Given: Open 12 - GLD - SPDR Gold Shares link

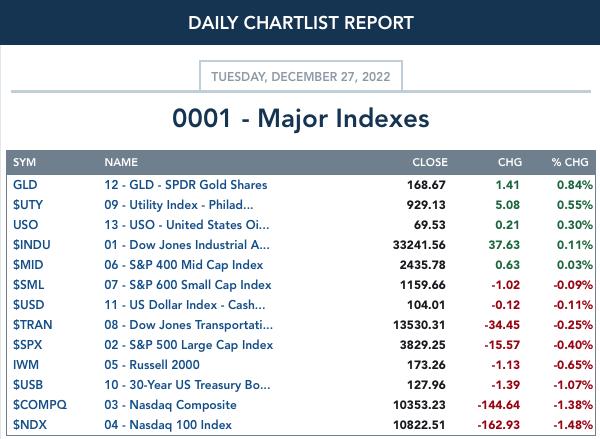Looking at the screenshot, I should (186, 185).
